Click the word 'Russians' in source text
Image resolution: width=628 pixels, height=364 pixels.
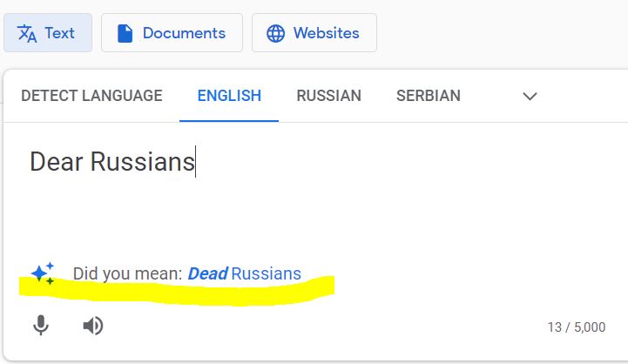click(143, 161)
